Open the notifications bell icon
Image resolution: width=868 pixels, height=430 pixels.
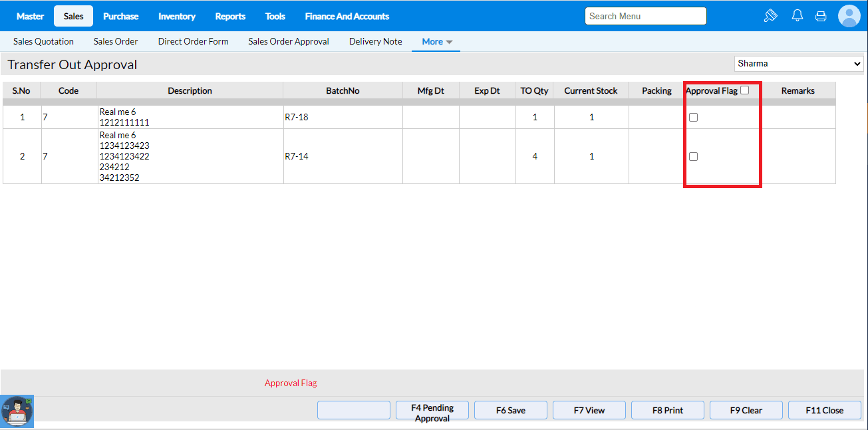pyautogui.click(x=797, y=16)
